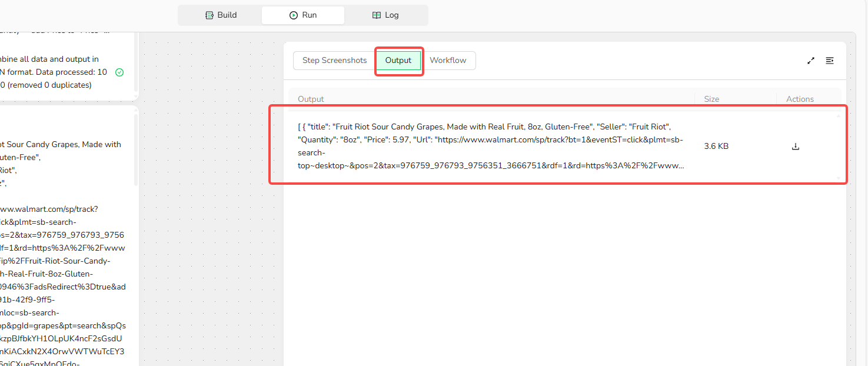The width and height of the screenshot is (868, 366).
Task: Click the Log tab's book icon
Action: click(x=377, y=15)
